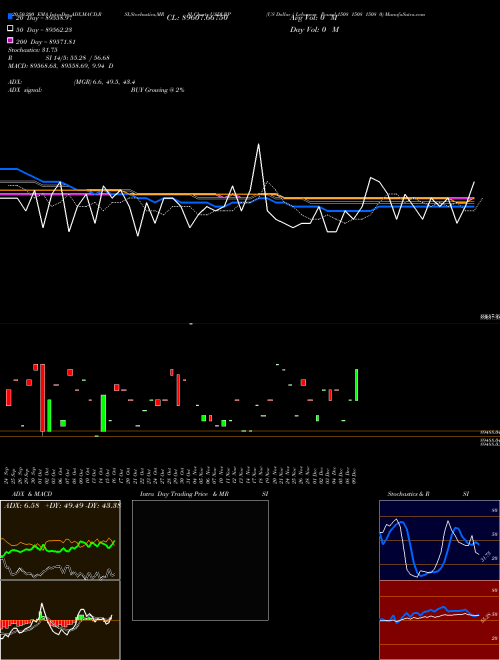The width and height of the screenshot is (500, 660).
Task: Click the CL closing price value
Action: tap(197, 18)
